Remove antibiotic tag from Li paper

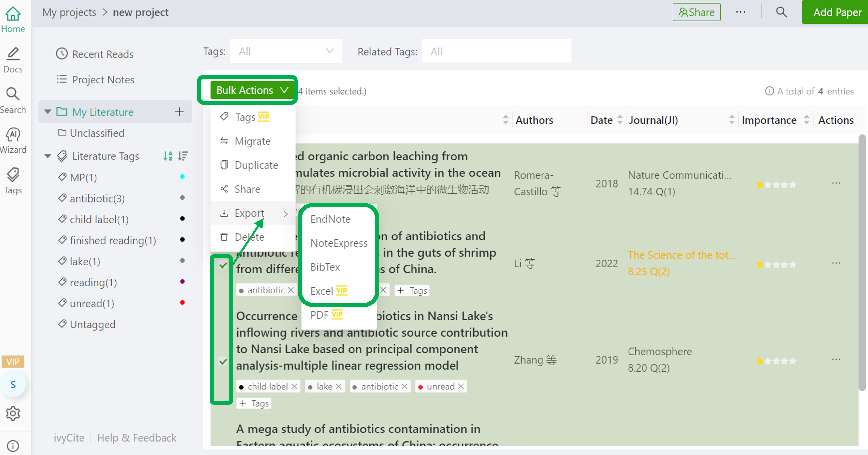[x=291, y=290]
